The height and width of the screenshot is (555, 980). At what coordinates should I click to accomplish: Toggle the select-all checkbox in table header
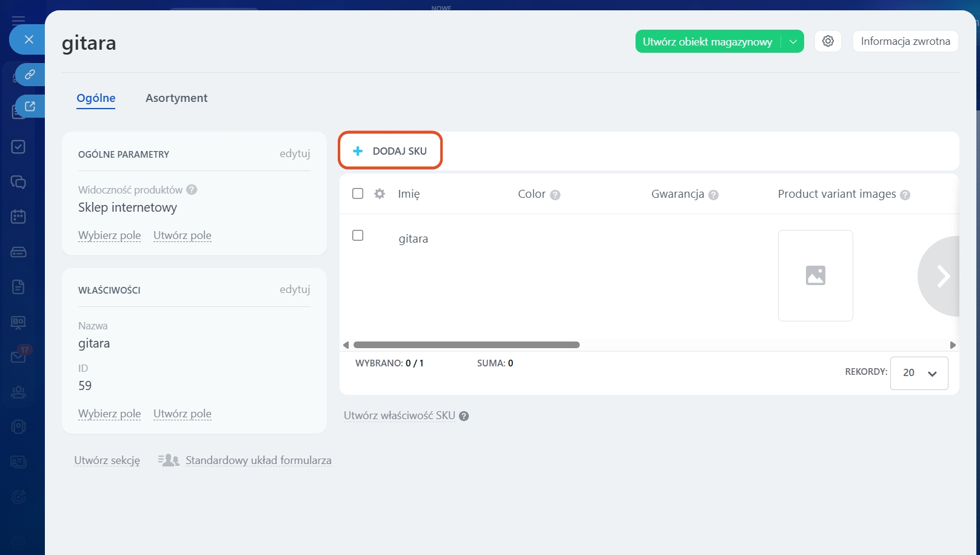(358, 193)
